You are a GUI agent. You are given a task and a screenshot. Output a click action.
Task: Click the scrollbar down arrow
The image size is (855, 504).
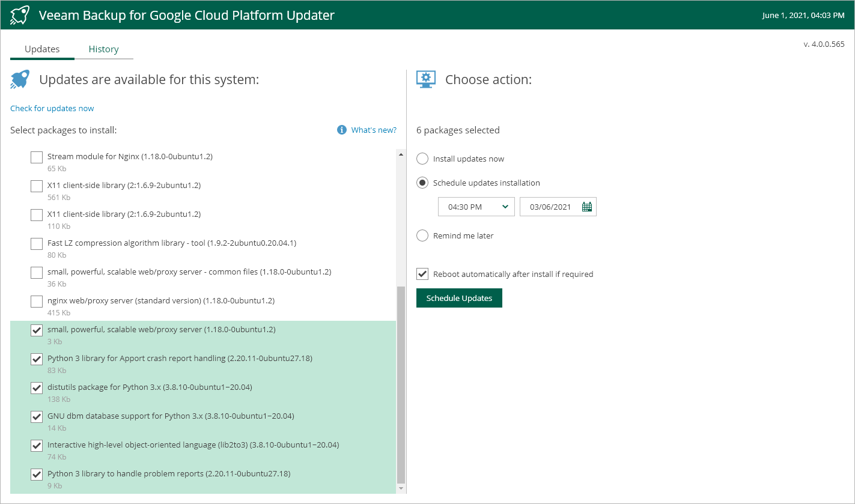pyautogui.click(x=401, y=489)
